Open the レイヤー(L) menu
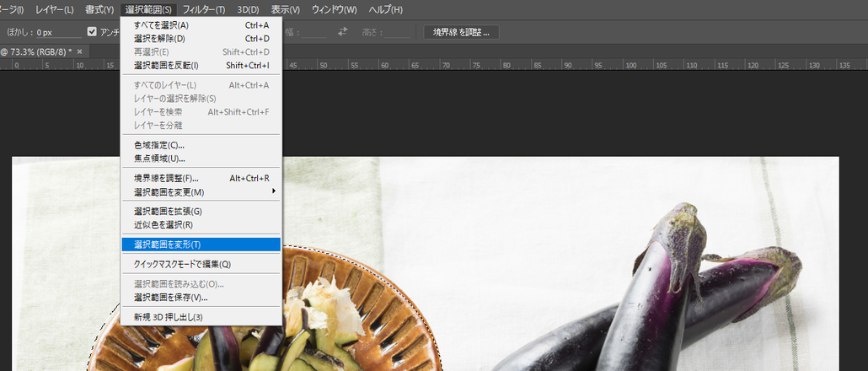 pyautogui.click(x=54, y=10)
